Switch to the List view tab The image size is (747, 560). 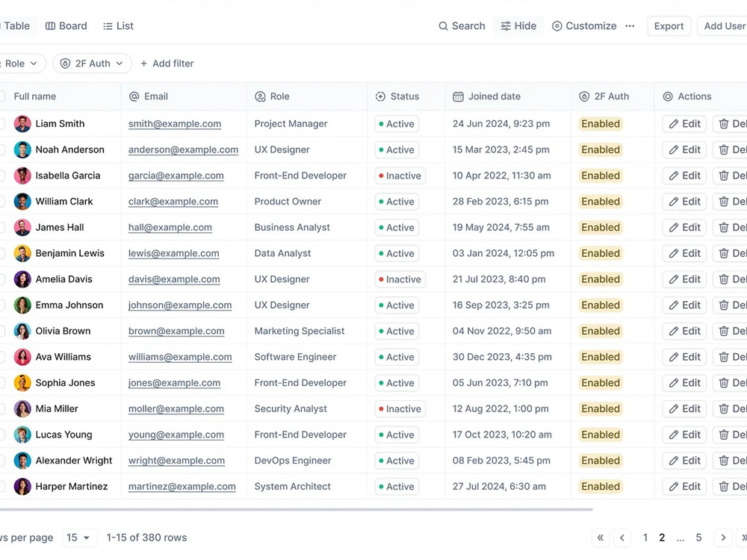119,26
